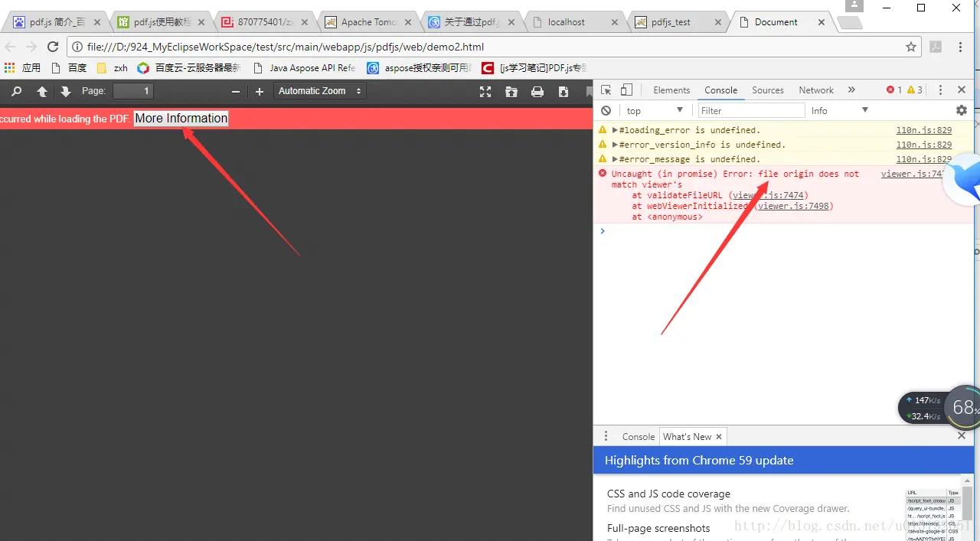Close the DevTools panel
The image size is (980, 541).
(962, 90)
